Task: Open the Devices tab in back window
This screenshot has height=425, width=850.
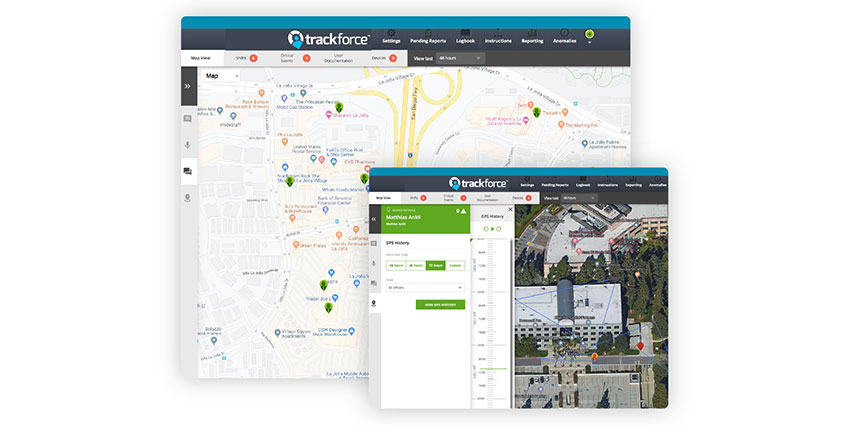Action: (x=384, y=58)
